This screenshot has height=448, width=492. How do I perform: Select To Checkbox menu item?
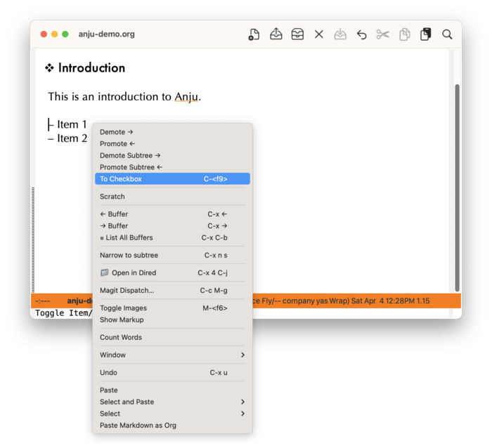coord(172,178)
